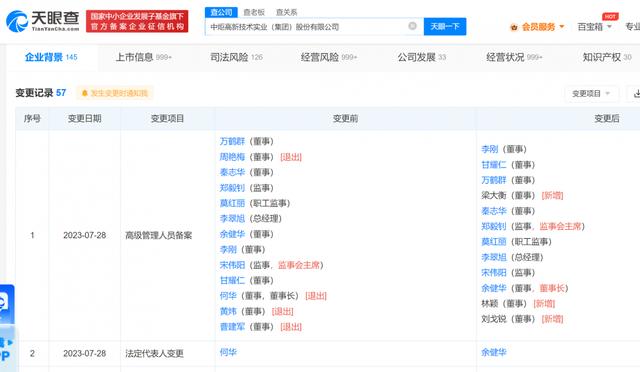The image size is (640, 372).
Task: Open 秦志华 in the 变更前 column
Action: [x=232, y=172]
